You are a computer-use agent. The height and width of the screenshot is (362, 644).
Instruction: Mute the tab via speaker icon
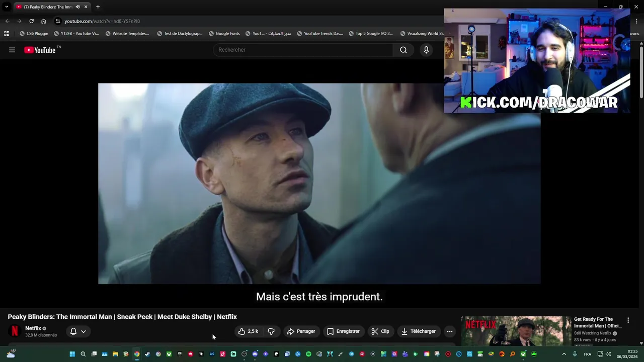pyautogui.click(x=77, y=7)
